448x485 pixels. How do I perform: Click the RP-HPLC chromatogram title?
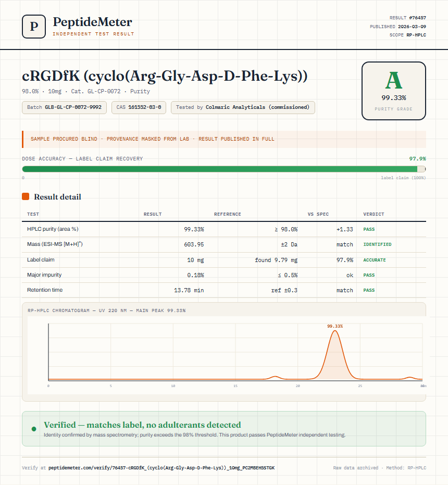click(x=106, y=310)
